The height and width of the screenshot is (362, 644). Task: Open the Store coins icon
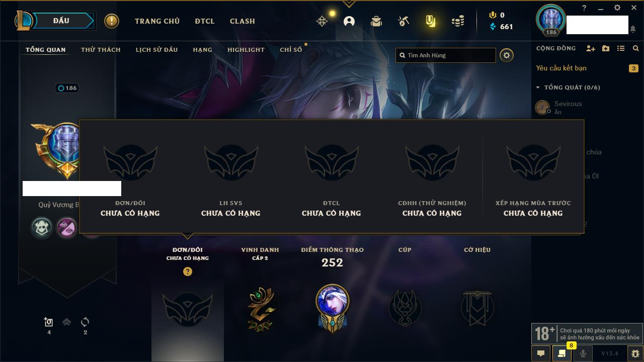click(x=458, y=21)
